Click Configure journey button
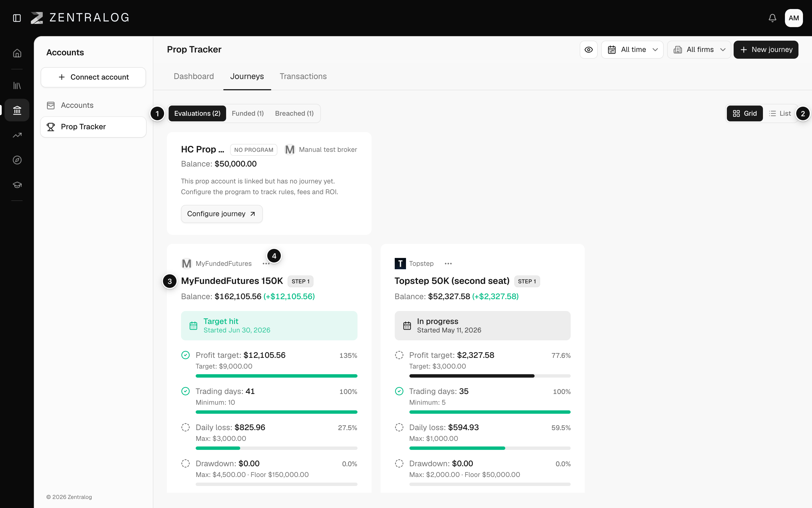Screen dimensions: 812x508 pos(221,214)
